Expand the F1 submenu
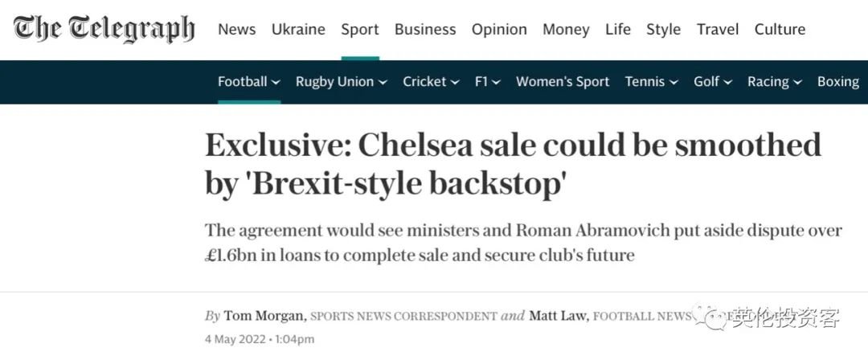 click(488, 82)
